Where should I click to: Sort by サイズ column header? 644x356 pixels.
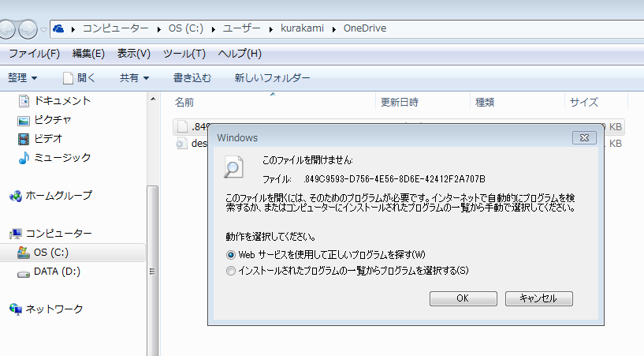click(x=584, y=103)
